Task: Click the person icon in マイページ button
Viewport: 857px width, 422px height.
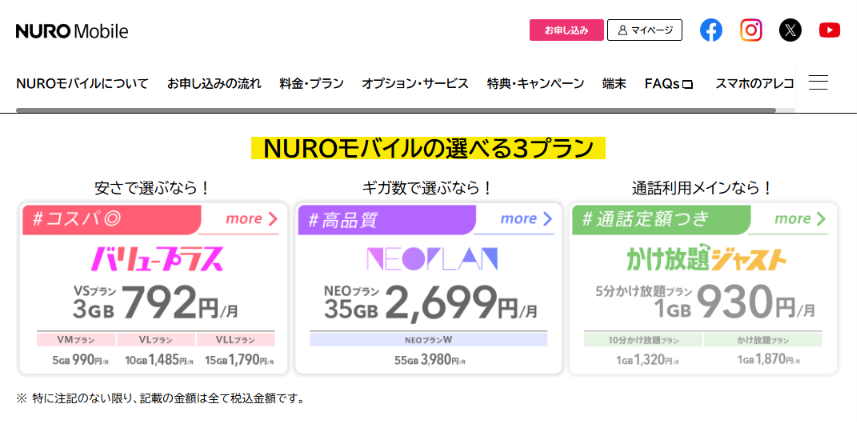Action: tap(622, 30)
